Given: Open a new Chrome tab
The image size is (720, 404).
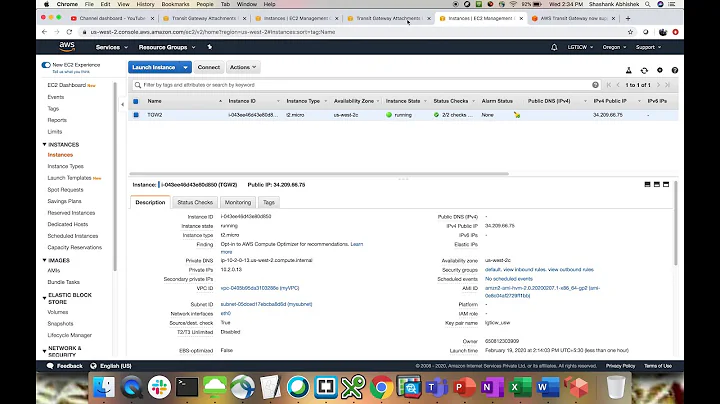Looking at the screenshot, I should point(628,18).
